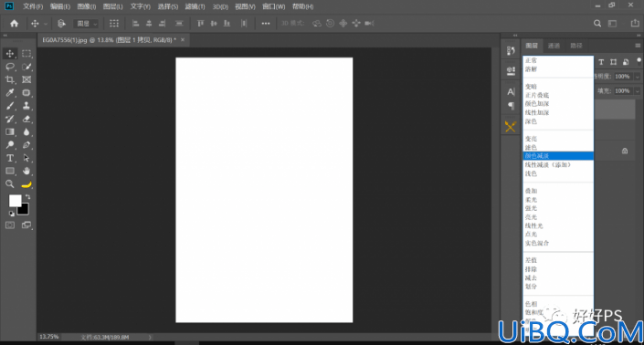Screen dimensions: 644x345
Task: Open the opacity 100% dropdown arrow
Action: 638,77
